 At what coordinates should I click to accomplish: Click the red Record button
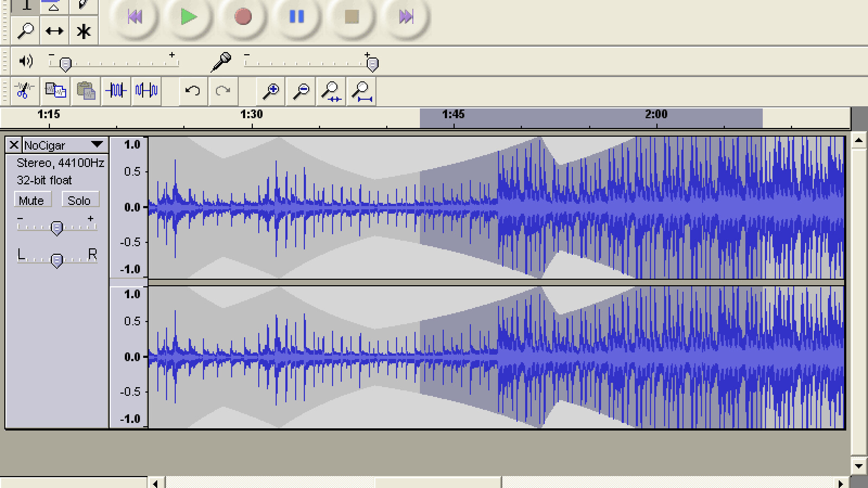[243, 17]
